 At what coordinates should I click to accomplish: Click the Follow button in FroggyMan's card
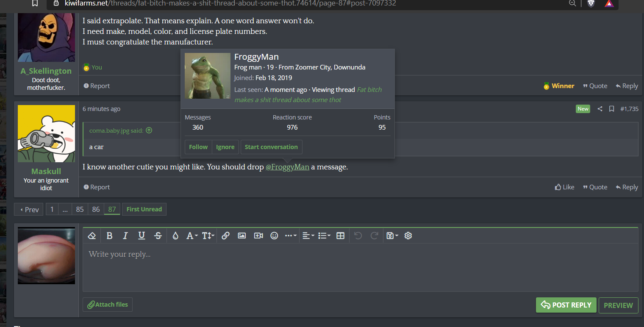(198, 147)
